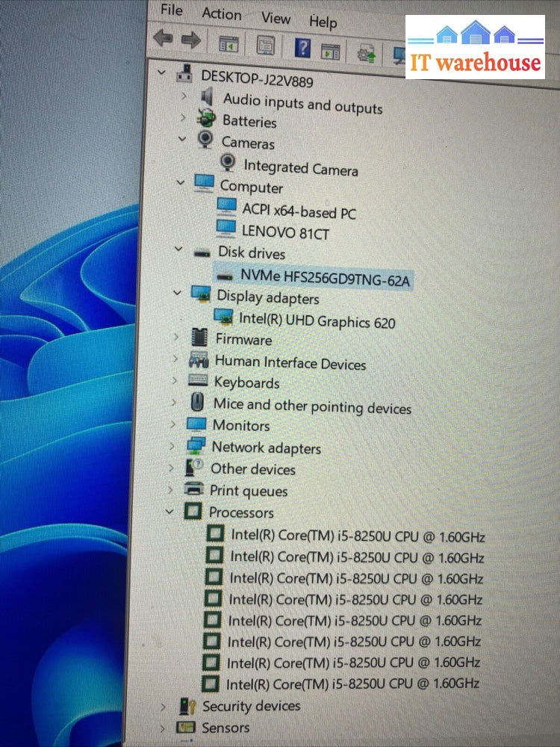
Task: Open the Help menu
Action: (x=323, y=22)
